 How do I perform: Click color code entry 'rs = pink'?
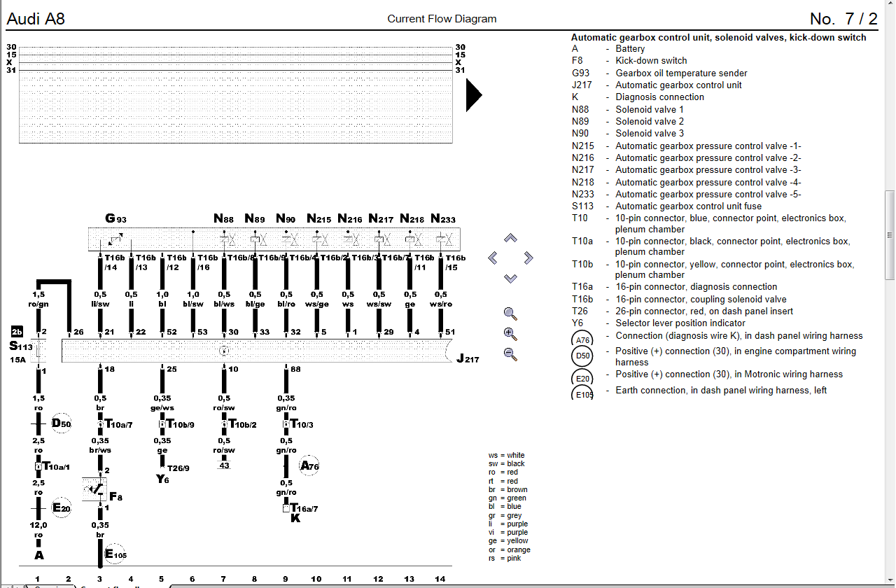click(504, 558)
